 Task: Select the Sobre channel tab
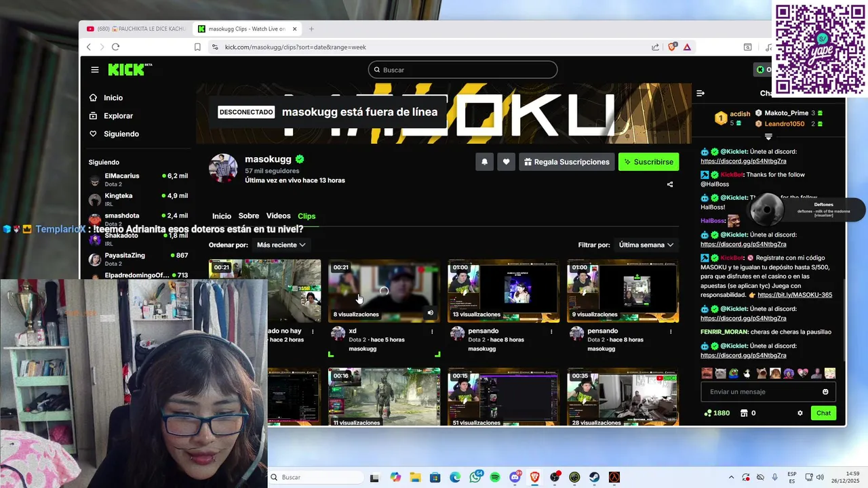249,216
